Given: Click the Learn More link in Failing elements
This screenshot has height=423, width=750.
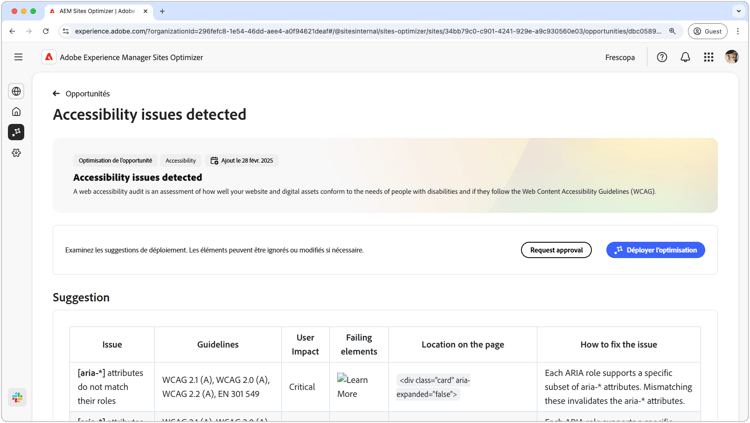Looking at the screenshot, I should tap(353, 387).
